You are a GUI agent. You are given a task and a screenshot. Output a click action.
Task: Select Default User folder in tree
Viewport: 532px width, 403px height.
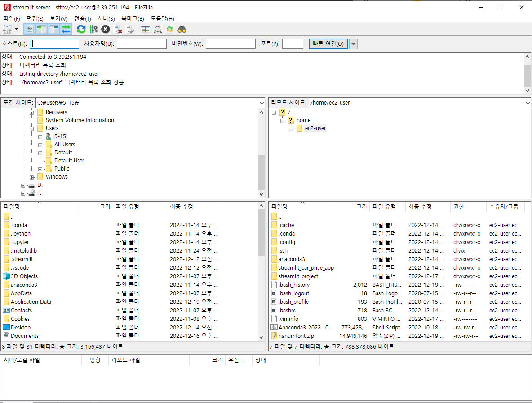[69, 160]
